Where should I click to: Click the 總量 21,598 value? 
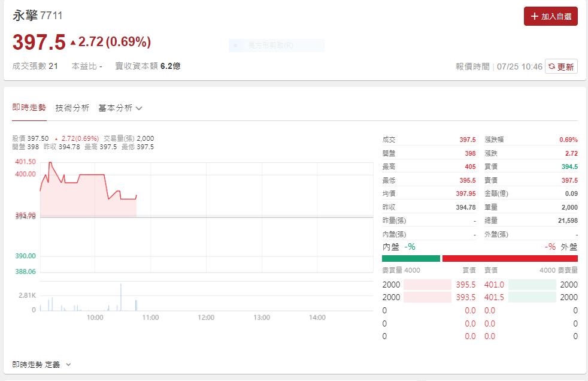tap(566, 221)
